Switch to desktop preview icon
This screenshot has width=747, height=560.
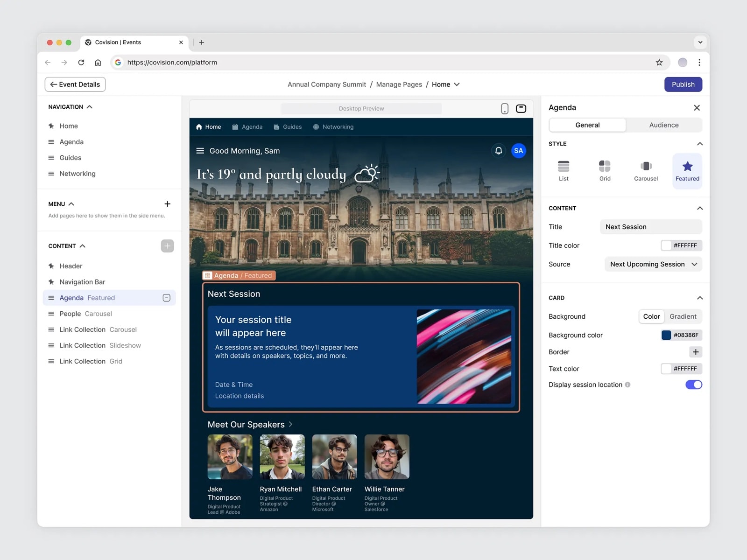pos(521,109)
